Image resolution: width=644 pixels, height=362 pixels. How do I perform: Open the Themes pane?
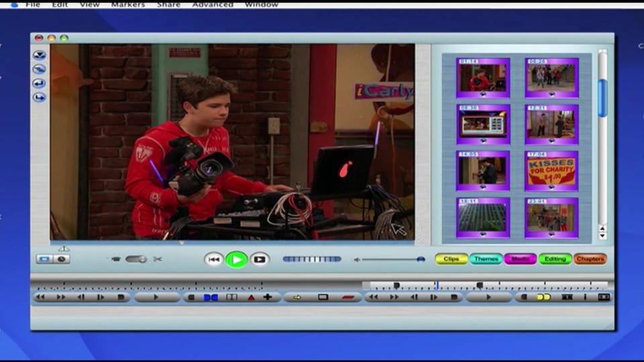tap(486, 259)
